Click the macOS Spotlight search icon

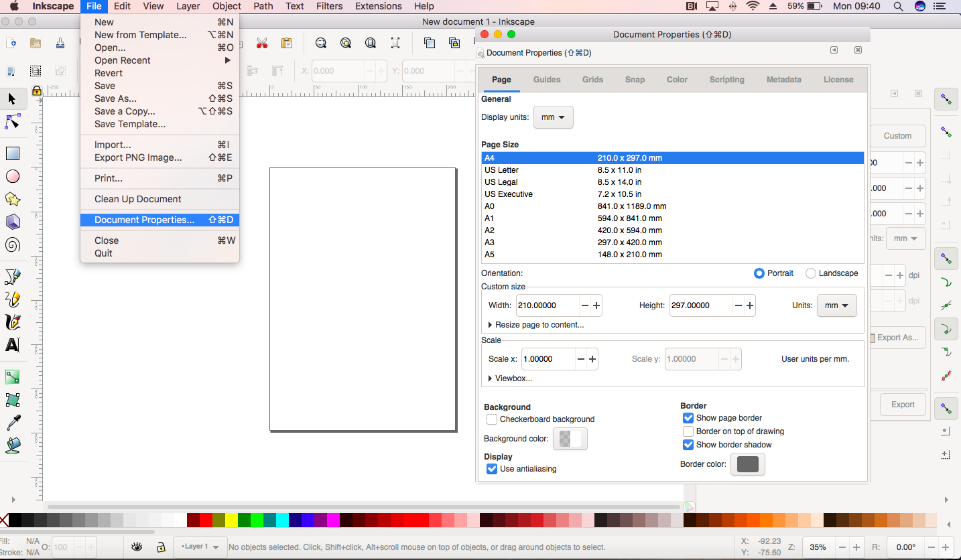pos(898,6)
